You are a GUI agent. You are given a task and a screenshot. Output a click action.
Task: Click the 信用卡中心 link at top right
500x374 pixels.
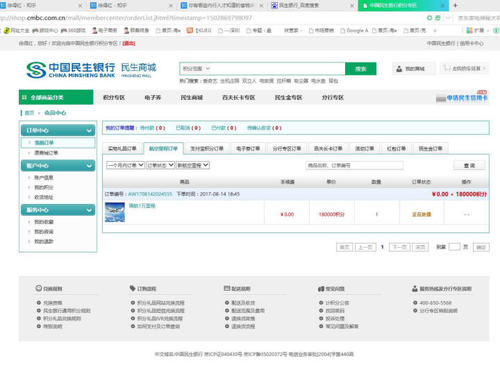click(472, 43)
